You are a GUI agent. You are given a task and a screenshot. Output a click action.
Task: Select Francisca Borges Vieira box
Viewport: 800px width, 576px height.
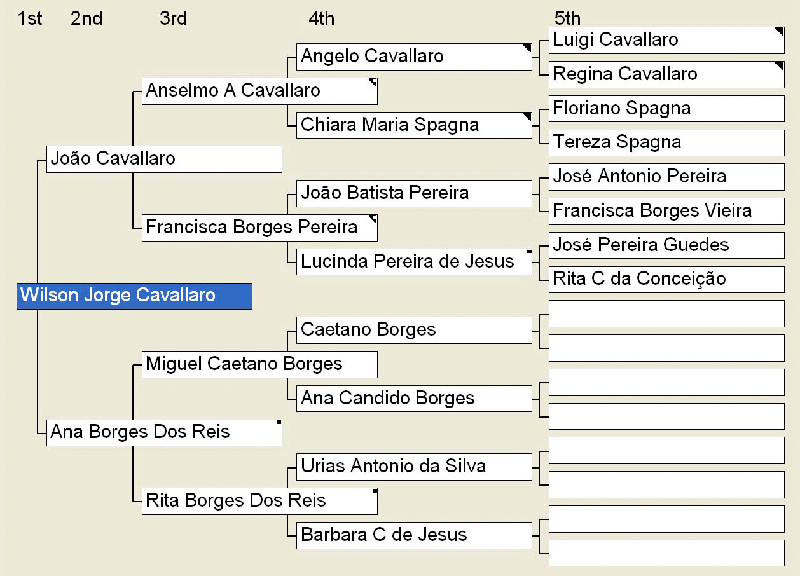[666, 211]
